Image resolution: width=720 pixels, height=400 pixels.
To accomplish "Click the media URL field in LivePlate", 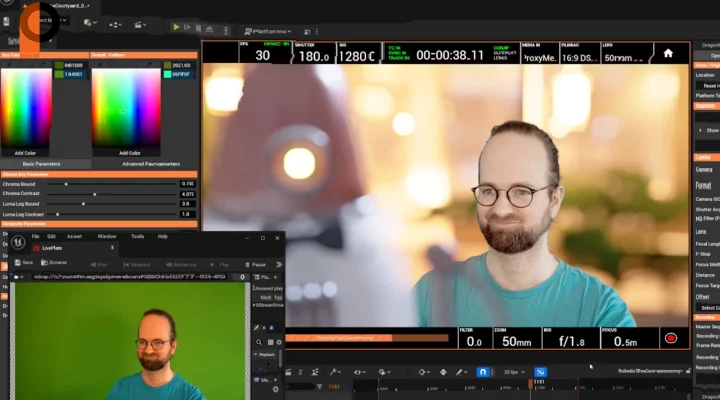I will coord(130,277).
